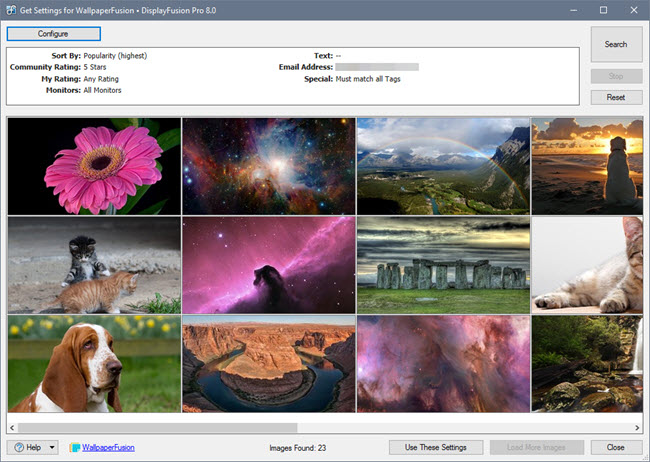The image size is (650, 462).
Task: Select the forest waterfall thumbnail
Action: point(587,364)
